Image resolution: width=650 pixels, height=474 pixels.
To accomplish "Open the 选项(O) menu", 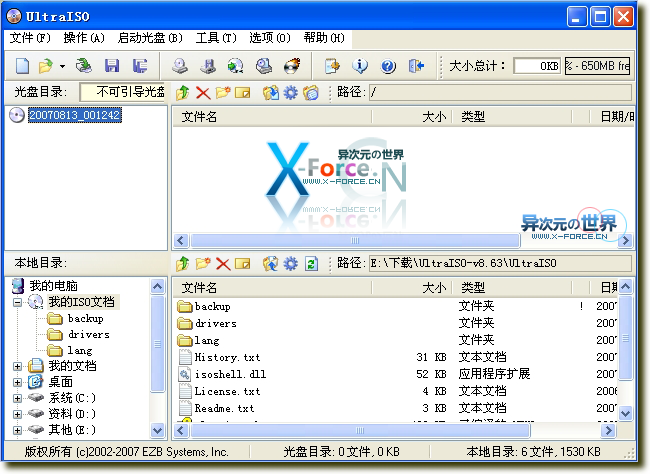I will 270,38.
